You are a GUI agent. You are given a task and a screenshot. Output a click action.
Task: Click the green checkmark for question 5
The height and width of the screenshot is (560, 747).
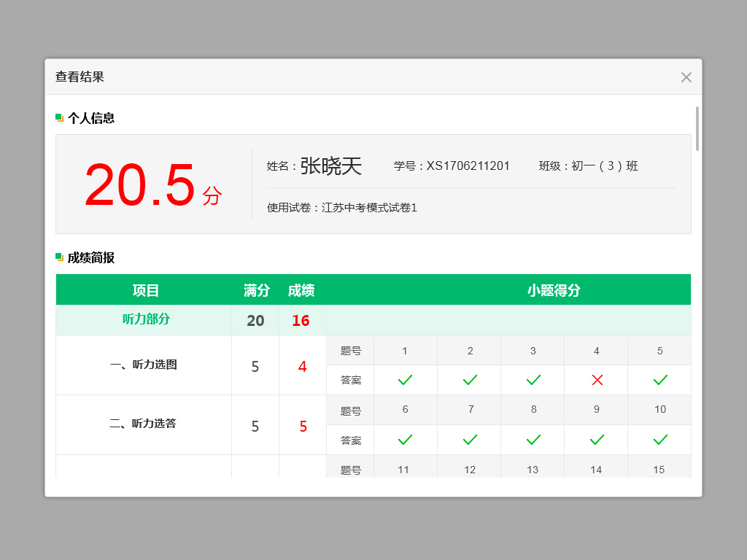(660, 380)
